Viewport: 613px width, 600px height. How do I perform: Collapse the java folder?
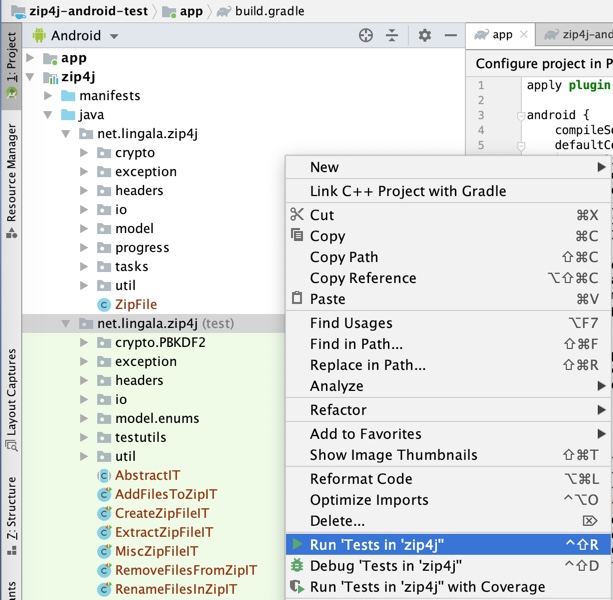(x=48, y=115)
